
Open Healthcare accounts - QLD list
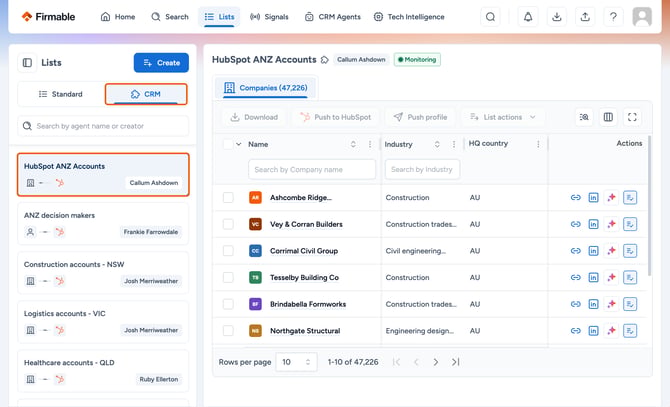point(103,371)
